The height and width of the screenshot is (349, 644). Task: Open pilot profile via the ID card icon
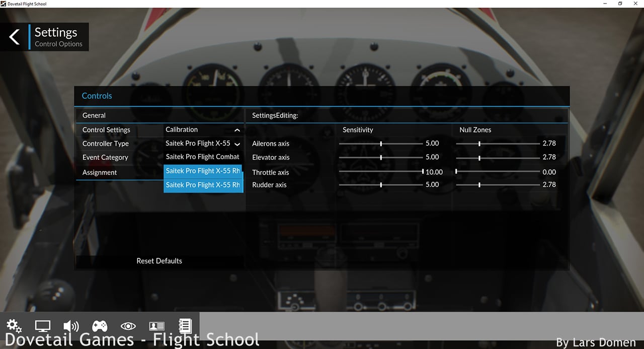(x=157, y=326)
